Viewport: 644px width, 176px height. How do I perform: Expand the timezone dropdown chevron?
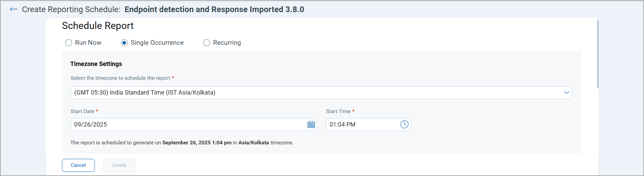pos(567,93)
